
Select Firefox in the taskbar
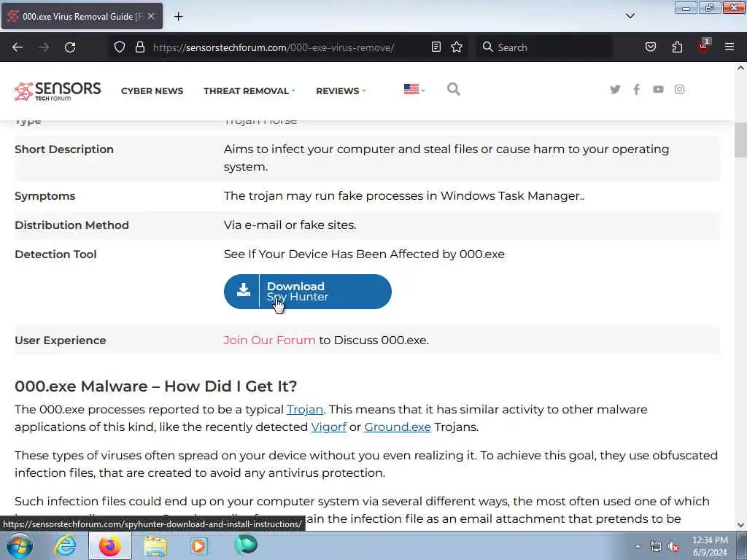(x=110, y=545)
